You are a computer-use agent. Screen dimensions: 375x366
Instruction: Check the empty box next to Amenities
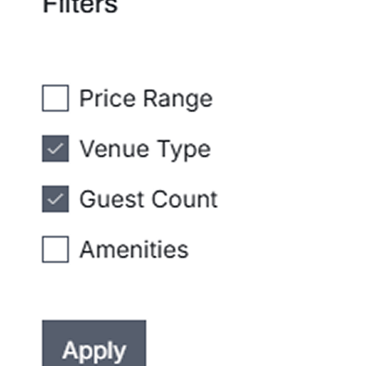click(55, 249)
